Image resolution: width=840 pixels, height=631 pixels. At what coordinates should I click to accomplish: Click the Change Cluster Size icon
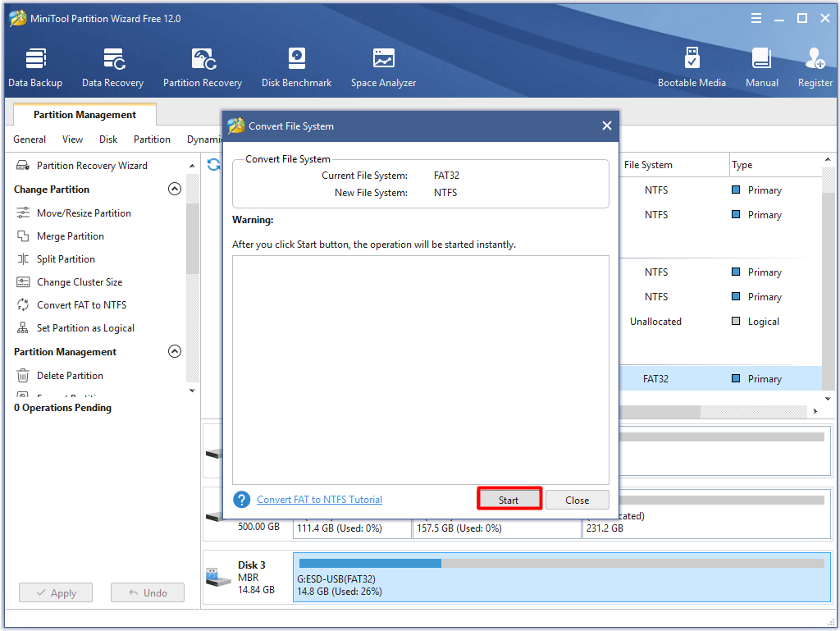click(x=23, y=282)
